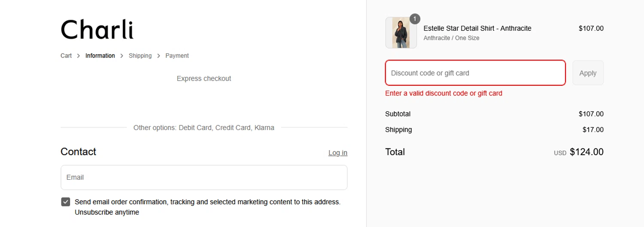Screen dimensions: 644x227
Task: Select the Payment breadcrumb step
Action: pos(177,56)
